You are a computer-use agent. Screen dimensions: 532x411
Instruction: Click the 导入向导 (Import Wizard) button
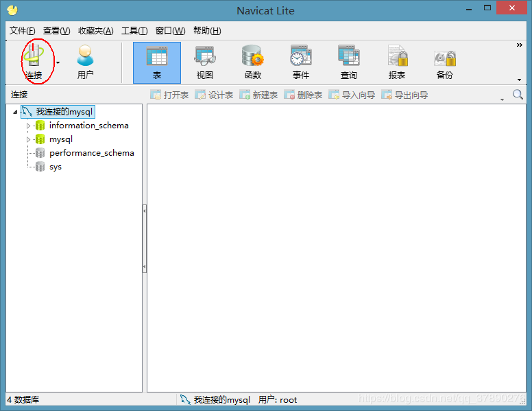[352, 95]
